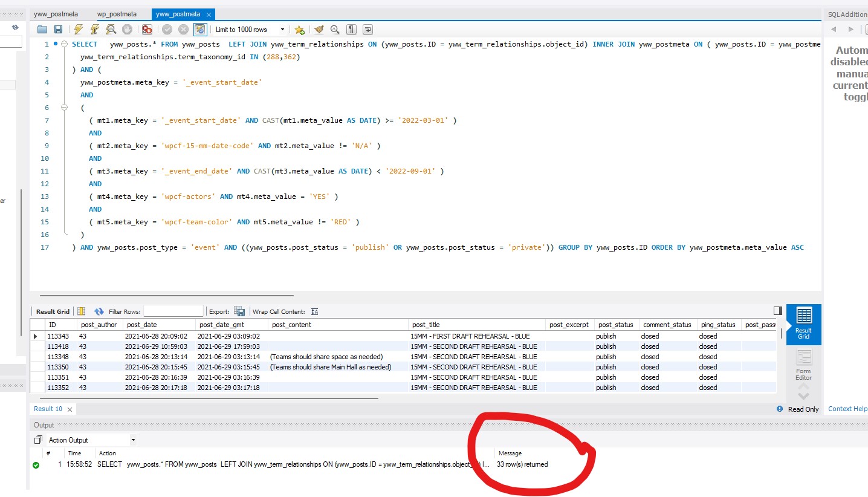Click the blue statement marker on line 1
Image resolution: width=868 pixels, height=497 pixels.
pyautogui.click(x=56, y=44)
